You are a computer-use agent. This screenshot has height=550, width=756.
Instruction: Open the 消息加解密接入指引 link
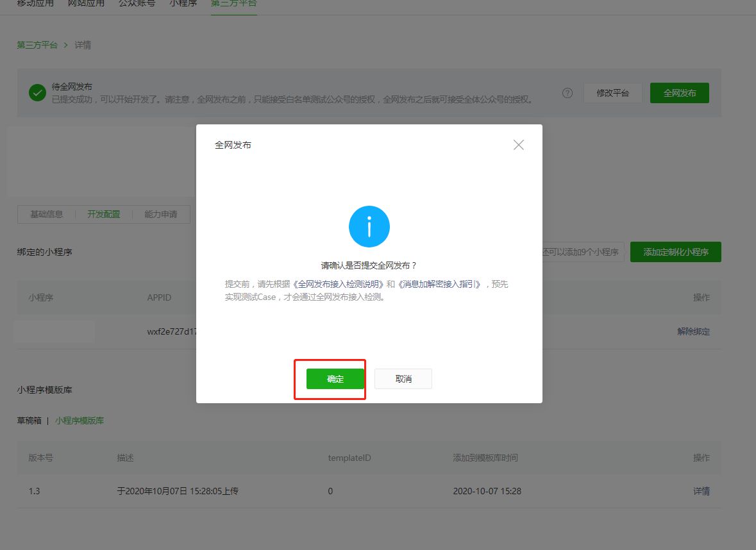[439, 284]
